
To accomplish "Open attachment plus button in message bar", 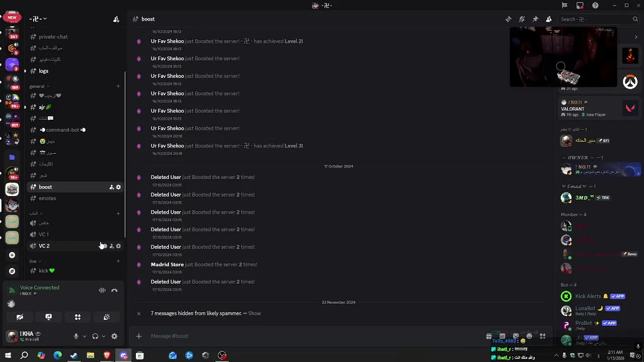I will [x=139, y=336].
